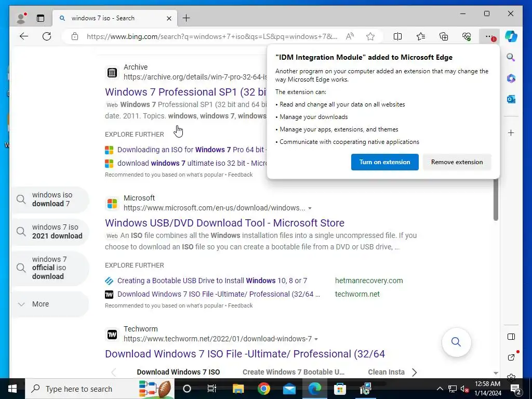Open the notification center icon
Screen dimensions: 532x399
tap(515, 389)
